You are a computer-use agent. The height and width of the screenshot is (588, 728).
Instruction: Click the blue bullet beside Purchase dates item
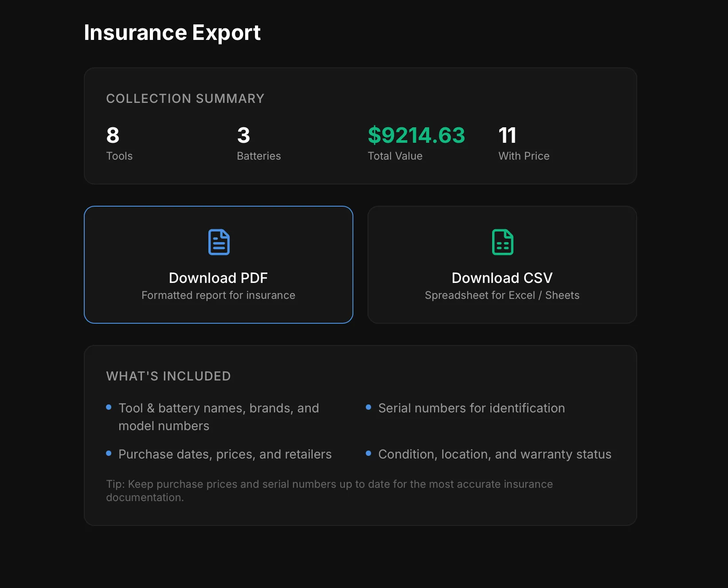pos(108,453)
